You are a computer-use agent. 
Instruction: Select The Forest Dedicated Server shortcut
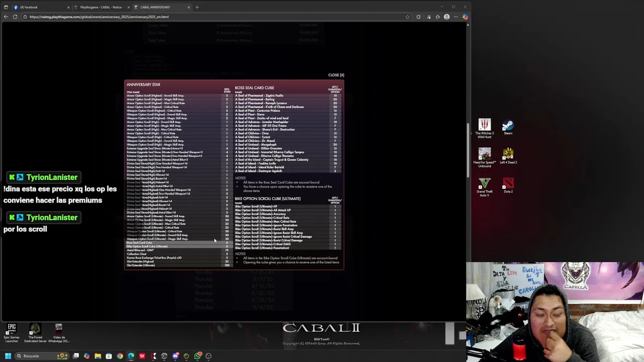(x=35, y=333)
